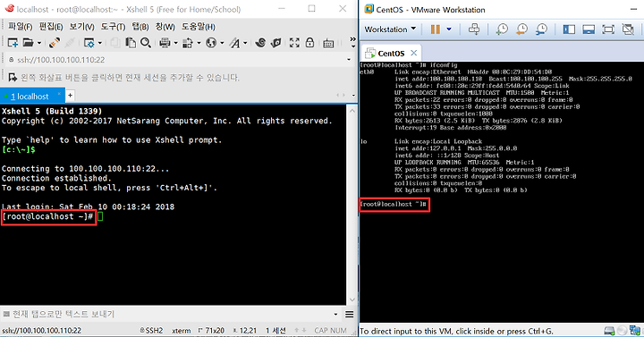Toggle VMware library sidebar view icon

click(569, 29)
